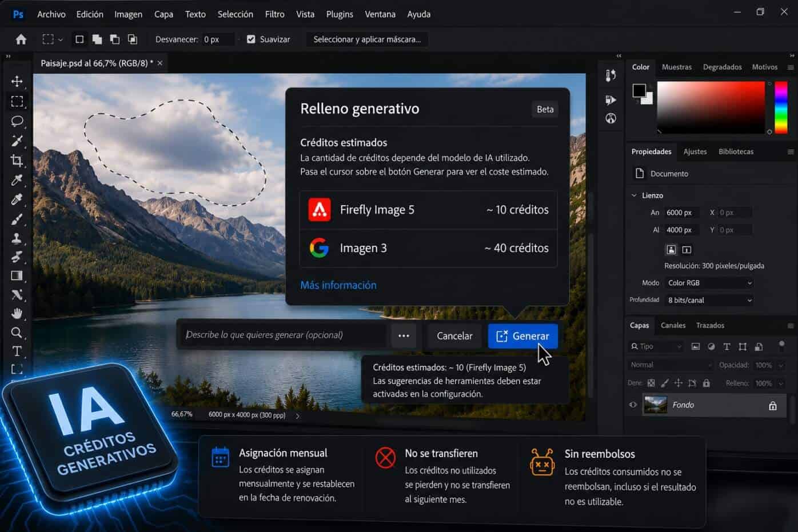Open the Selección menu
Screen dimensions: 798x532
(x=235, y=14)
